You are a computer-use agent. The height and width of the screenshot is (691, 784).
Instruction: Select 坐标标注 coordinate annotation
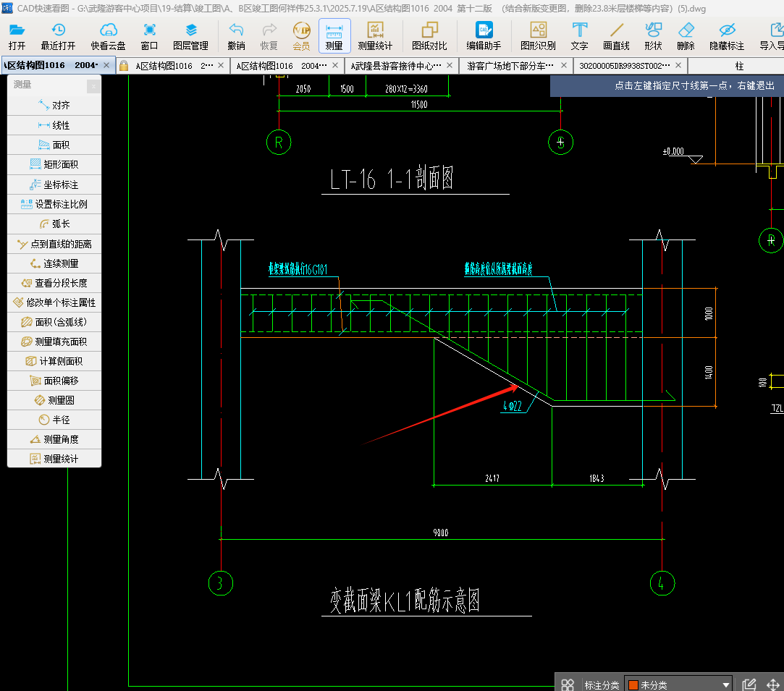(54, 185)
